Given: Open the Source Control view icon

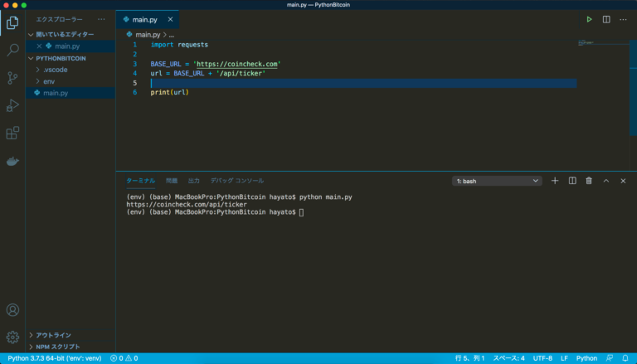Looking at the screenshot, I should [x=12, y=78].
